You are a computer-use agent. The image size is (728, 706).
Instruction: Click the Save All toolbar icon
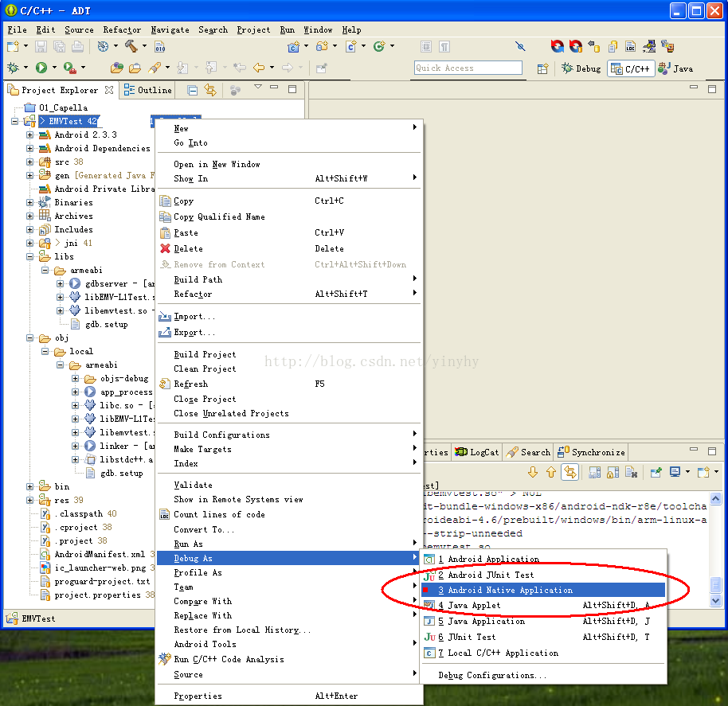pyautogui.click(x=59, y=46)
